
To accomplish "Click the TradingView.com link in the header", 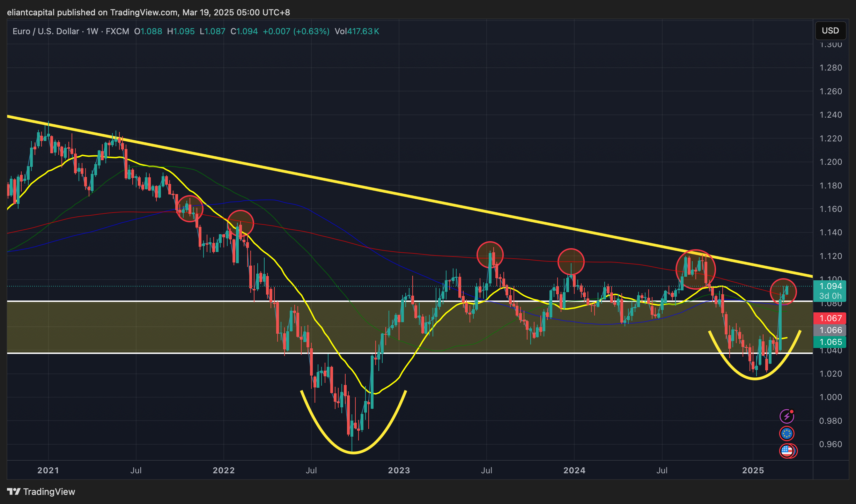I will pos(144,13).
